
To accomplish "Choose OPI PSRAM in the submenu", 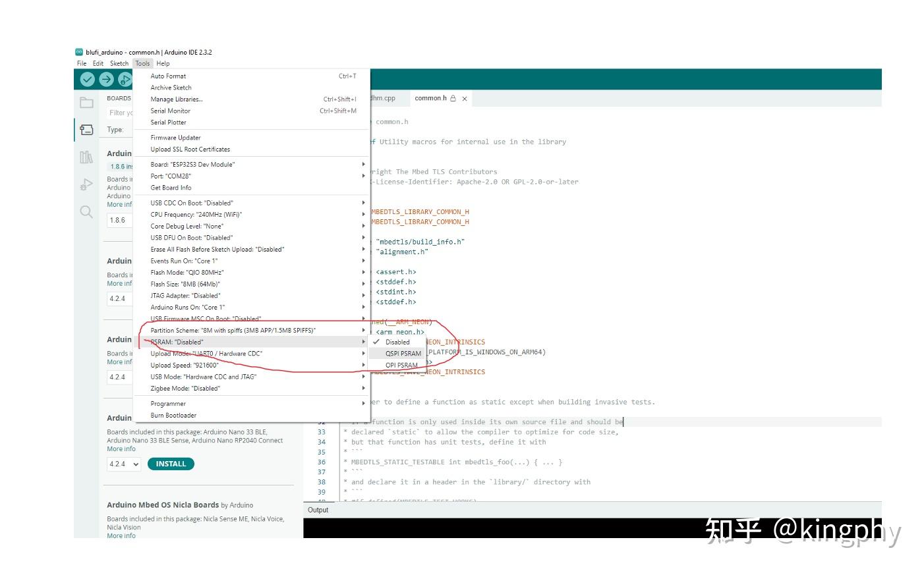I will point(396,366).
